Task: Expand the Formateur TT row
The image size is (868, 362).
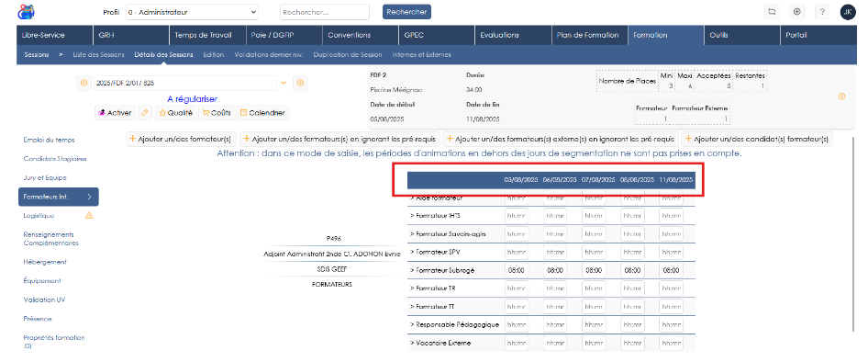Action: click(x=432, y=306)
